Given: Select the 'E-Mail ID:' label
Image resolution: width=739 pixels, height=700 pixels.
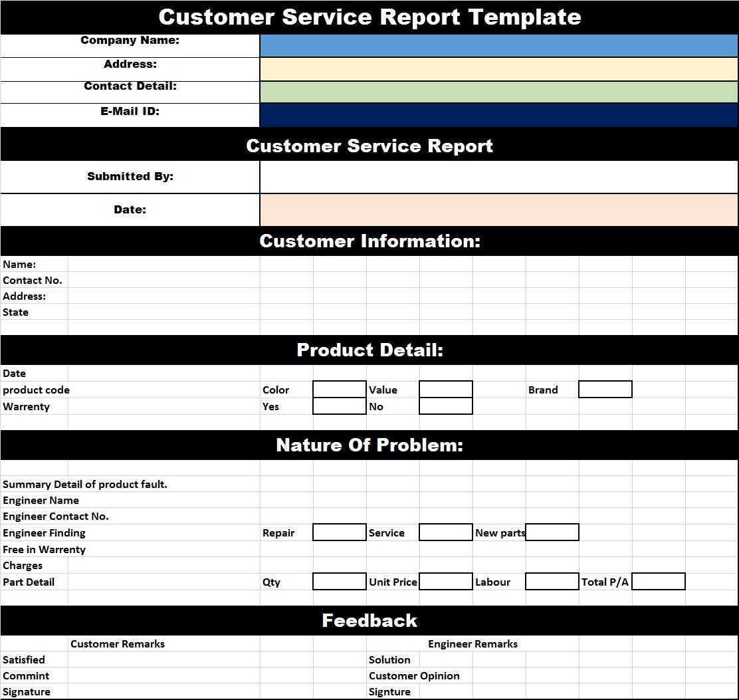Looking at the screenshot, I should pyautogui.click(x=130, y=111).
